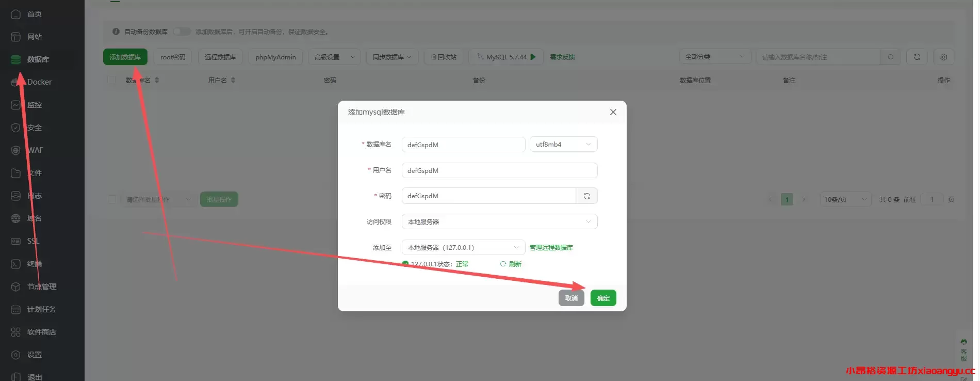This screenshot has height=381, width=980.
Task: Click the root密码 button
Action: pos(173,57)
